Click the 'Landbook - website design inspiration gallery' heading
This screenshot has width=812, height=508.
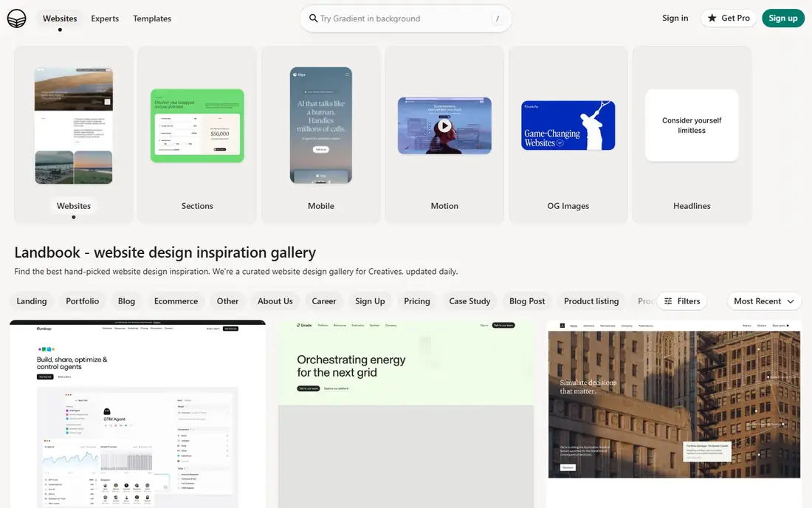click(x=165, y=253)
